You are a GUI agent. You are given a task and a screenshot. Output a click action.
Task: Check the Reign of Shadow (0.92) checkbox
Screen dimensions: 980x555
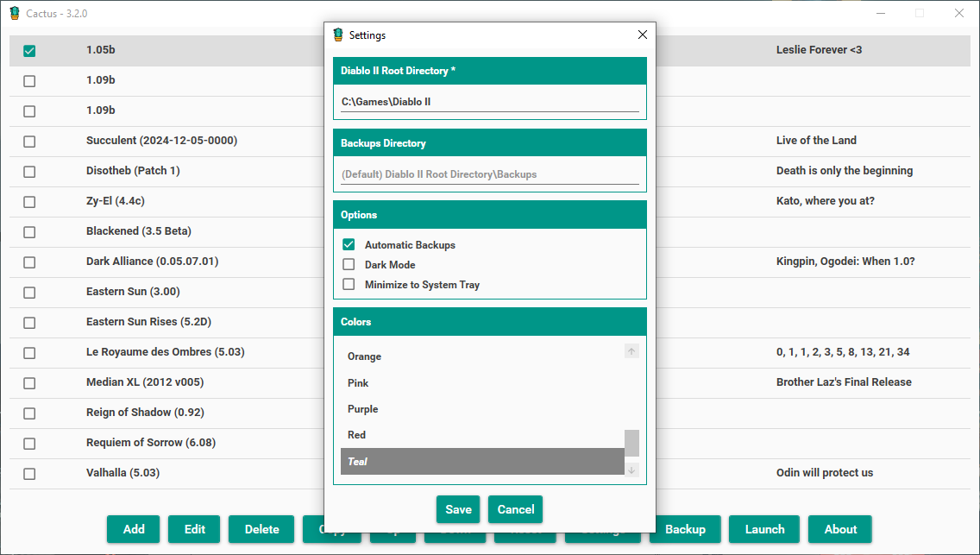pos(29,413)
